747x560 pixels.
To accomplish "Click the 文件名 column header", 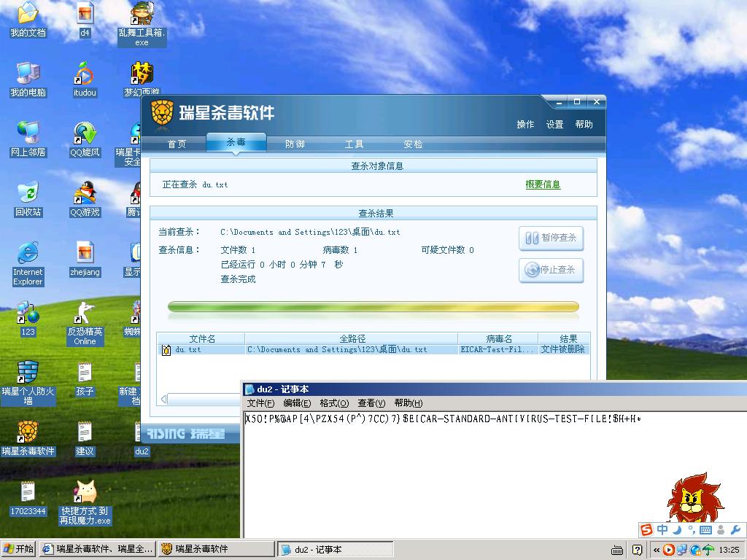I will pos(201,338).
